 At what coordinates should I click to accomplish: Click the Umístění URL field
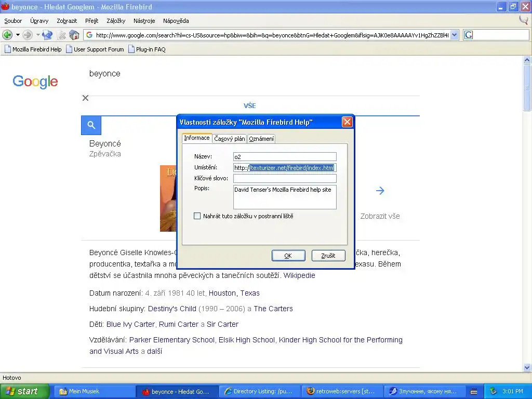tap(285, 168)
